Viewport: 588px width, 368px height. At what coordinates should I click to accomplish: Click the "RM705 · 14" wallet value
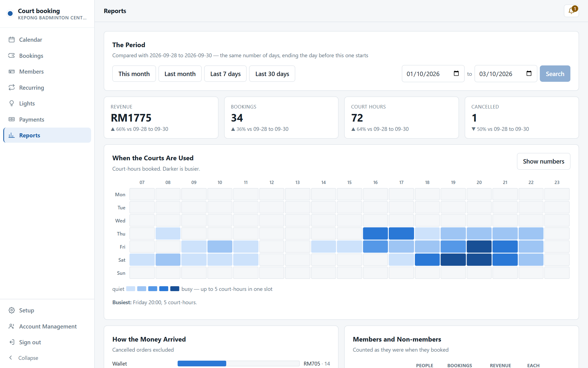(317, 364)
